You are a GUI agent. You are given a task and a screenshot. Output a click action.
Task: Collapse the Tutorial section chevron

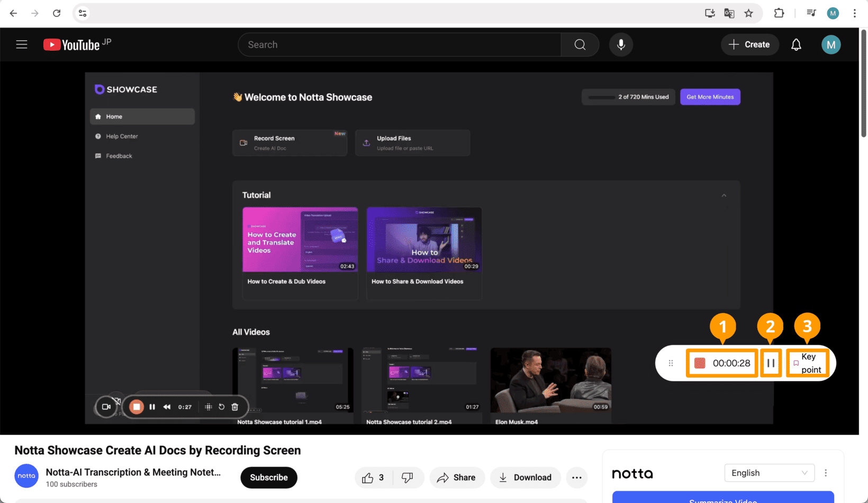click(724, 195)
